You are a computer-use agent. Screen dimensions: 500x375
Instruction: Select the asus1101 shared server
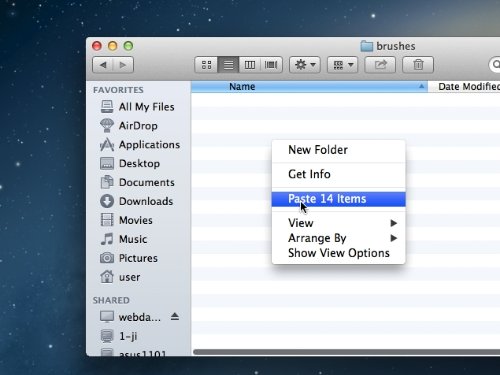tap(138, 352)
